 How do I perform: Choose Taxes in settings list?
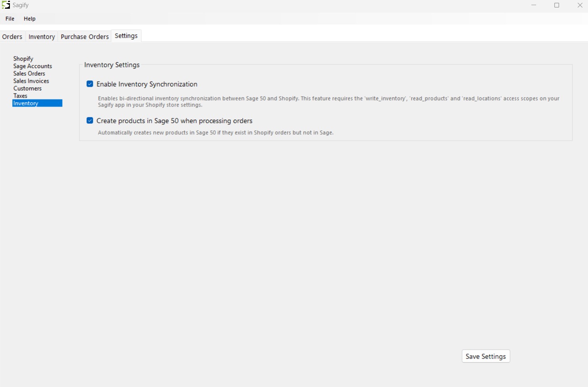coord(21,96)
